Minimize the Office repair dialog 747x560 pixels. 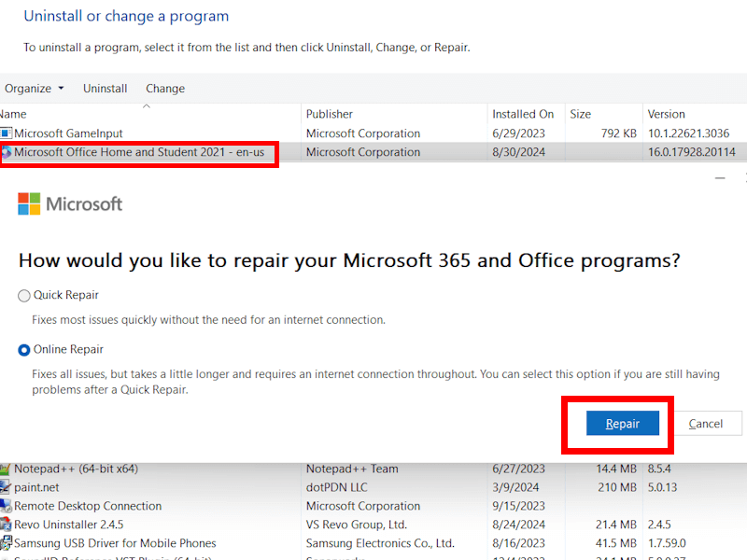[720, 176]
